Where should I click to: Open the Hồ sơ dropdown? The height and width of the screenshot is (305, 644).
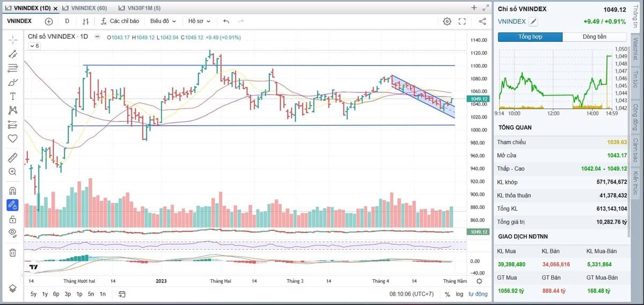199,21
